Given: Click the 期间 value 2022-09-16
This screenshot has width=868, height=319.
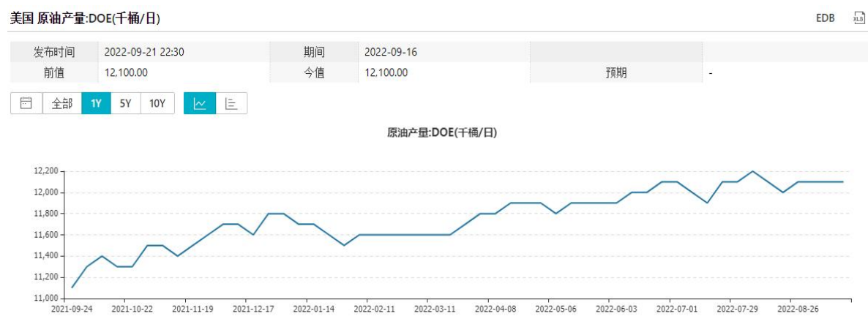Looking at the screenshot, I should click(391, 52).
